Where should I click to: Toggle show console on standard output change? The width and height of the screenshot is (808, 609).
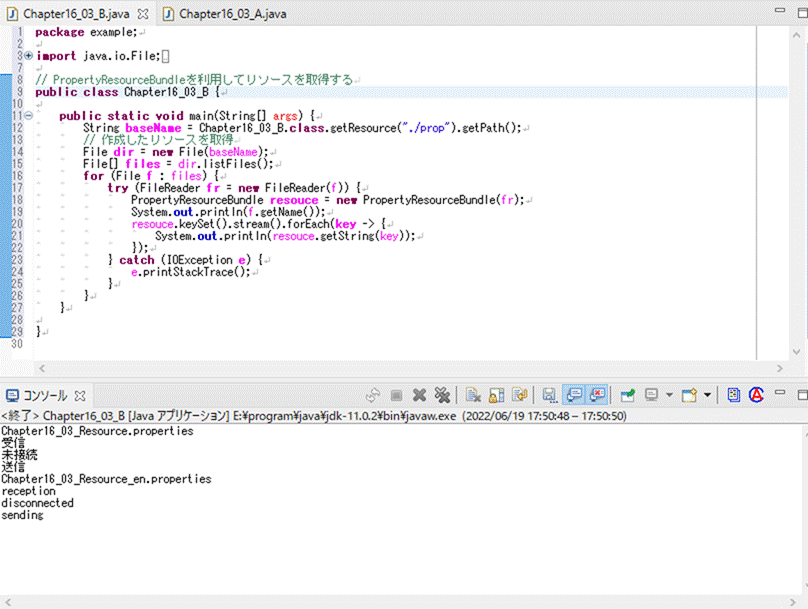pos(574,395)
